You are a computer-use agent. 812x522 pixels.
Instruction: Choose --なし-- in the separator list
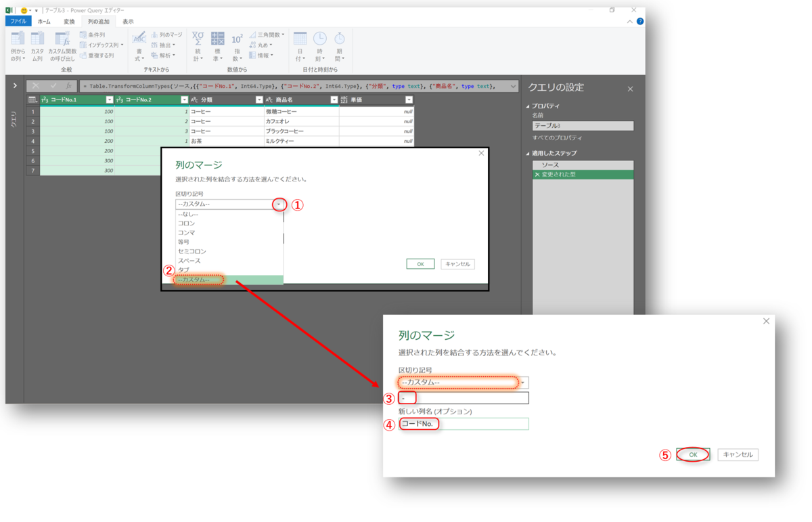(x=229, y=213)
